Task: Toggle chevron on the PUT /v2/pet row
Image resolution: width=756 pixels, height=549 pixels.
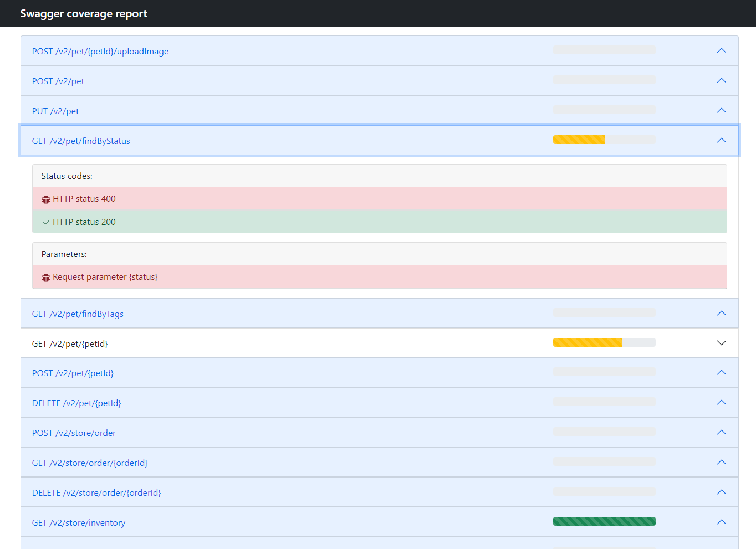Action: pos(721,111)
